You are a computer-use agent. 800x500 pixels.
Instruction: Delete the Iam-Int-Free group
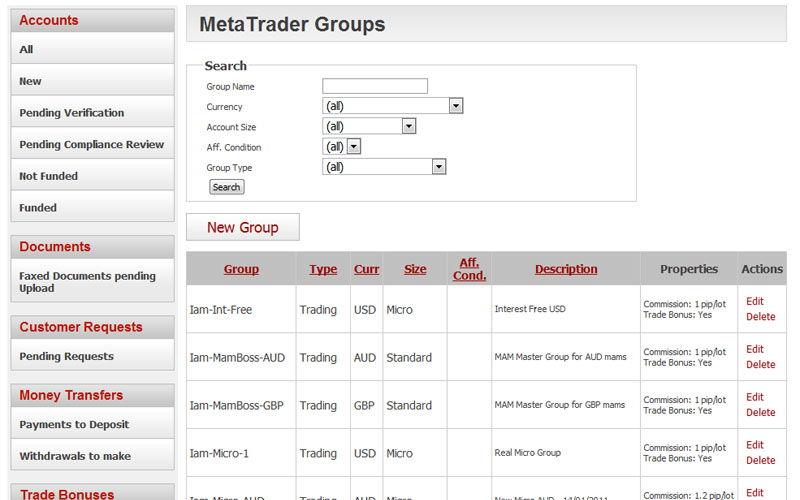click(x=761, y=316)
